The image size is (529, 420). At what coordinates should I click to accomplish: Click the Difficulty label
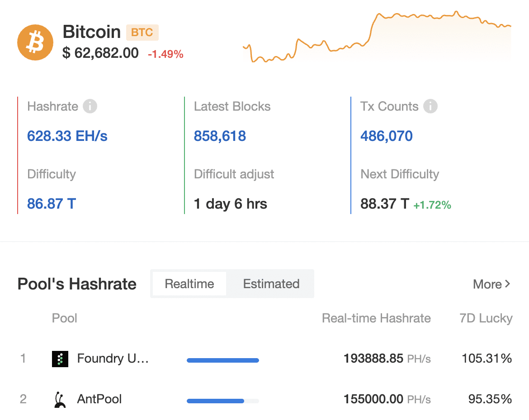click(x=52, y=174)
